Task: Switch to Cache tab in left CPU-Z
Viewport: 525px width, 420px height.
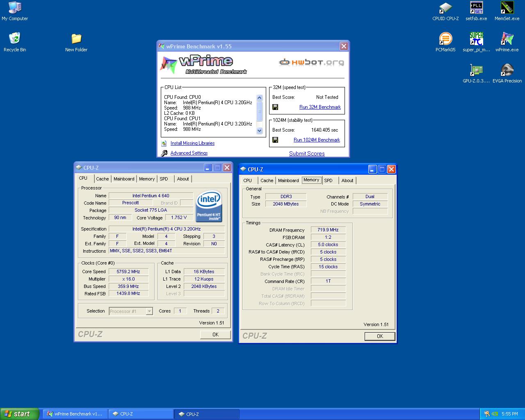Action: [103, 179]
